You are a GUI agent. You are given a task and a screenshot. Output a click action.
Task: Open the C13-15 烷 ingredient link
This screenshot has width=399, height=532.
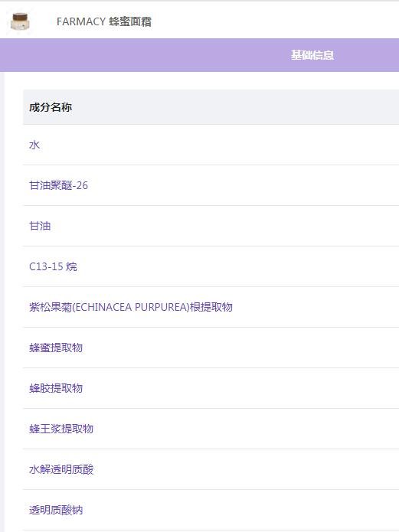pos(53,266)
